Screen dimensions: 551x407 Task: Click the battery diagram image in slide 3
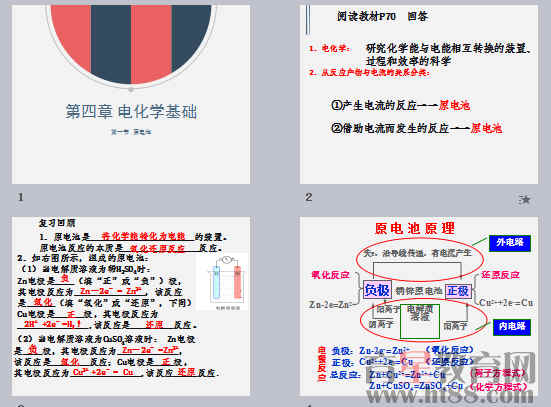point(222,282)
